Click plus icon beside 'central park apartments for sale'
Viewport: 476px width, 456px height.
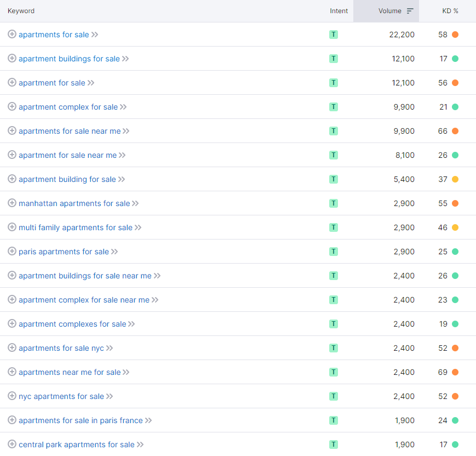[x=12, y=444]
